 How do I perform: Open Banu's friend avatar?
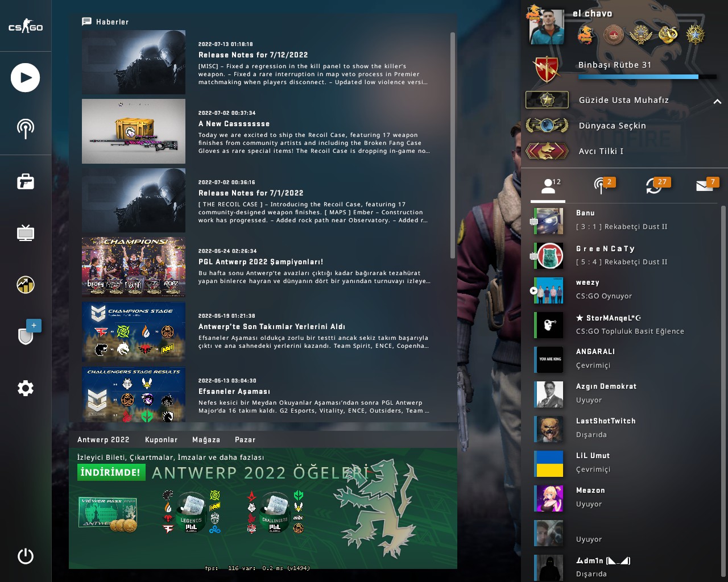tap(549, 221)
